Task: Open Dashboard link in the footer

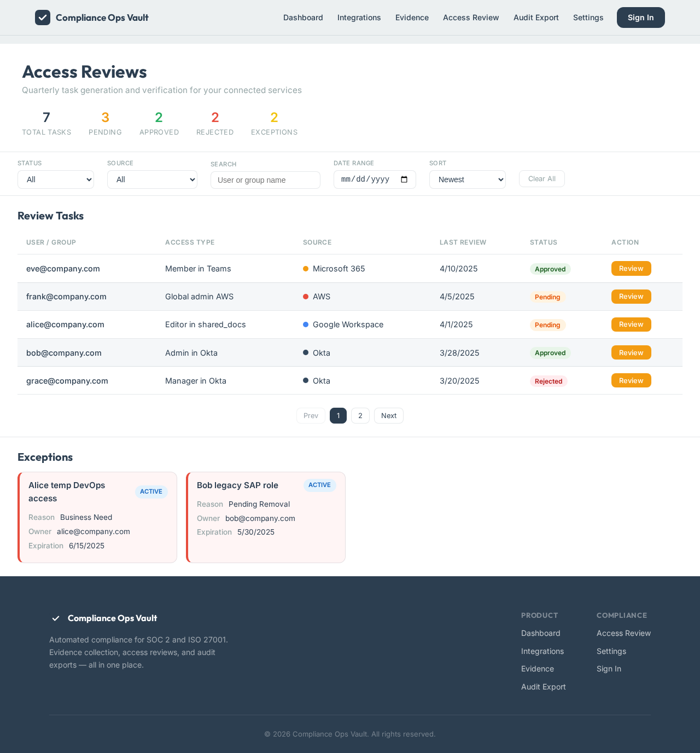Action: pos(541,633)
